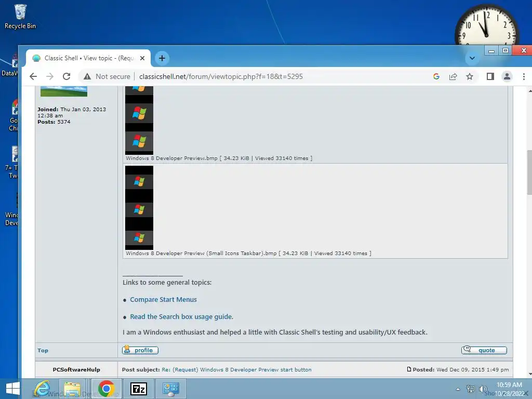
Task: Open the Recycle Bin on the desktop
Action: coord(20,17)
